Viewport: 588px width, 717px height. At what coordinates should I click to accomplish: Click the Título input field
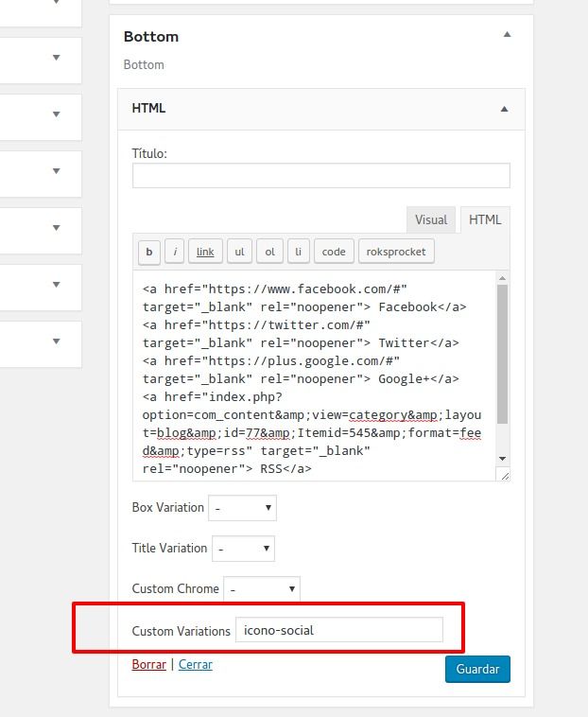pyautogui.click(x=320, y=176)
